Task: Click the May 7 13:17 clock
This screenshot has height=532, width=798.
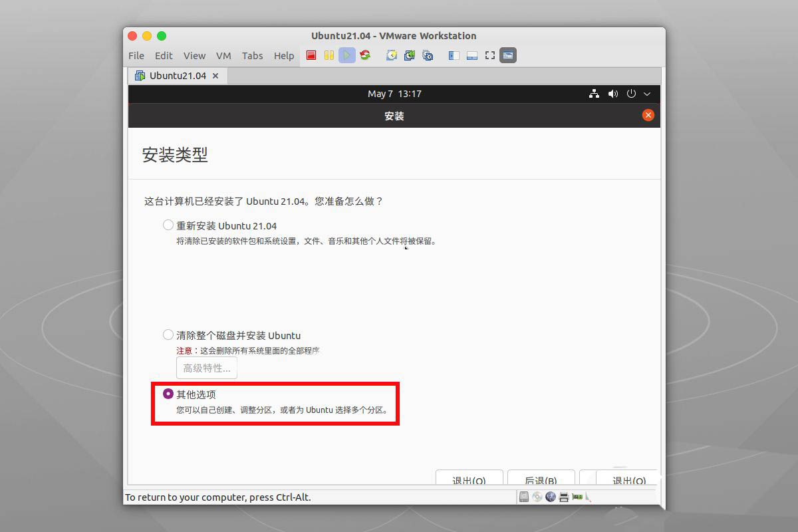Action: point(395,94)
